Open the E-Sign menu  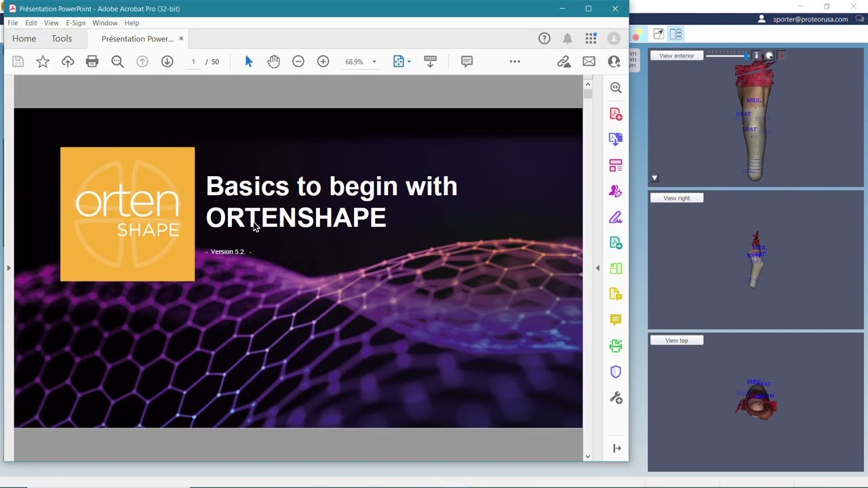75,23
